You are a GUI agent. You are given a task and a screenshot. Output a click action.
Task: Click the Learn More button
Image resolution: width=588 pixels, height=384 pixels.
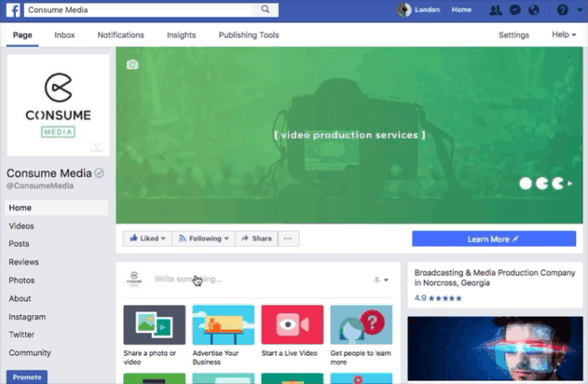494,239
